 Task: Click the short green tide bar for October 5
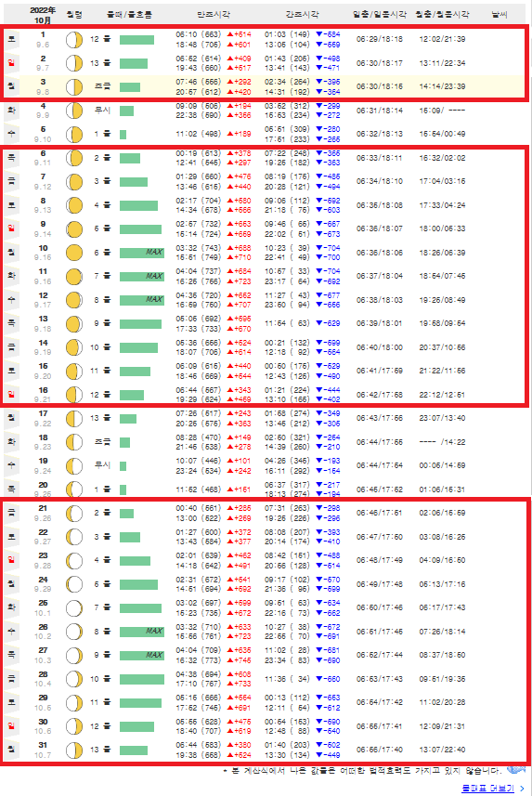(x=123, y=135)
